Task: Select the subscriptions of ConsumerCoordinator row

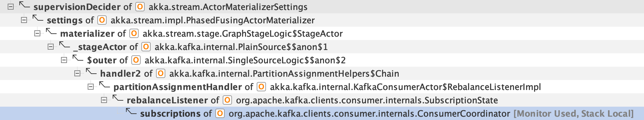Action: tap(322, 113)
